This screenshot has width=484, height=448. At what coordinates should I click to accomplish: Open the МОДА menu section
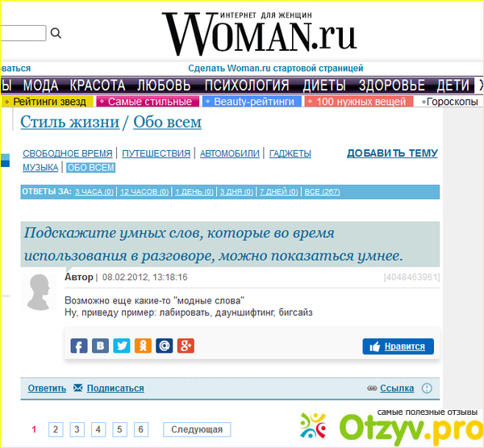(40, 86)
